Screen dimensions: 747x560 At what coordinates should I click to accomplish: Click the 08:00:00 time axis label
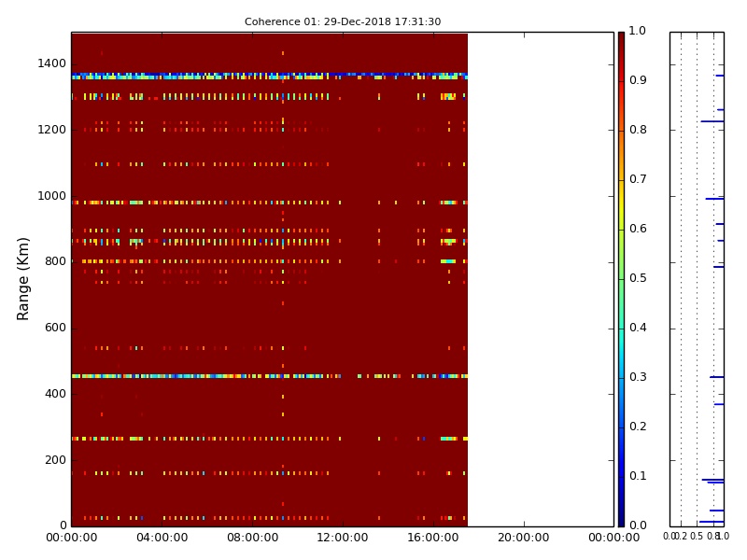tap(252, 538)
